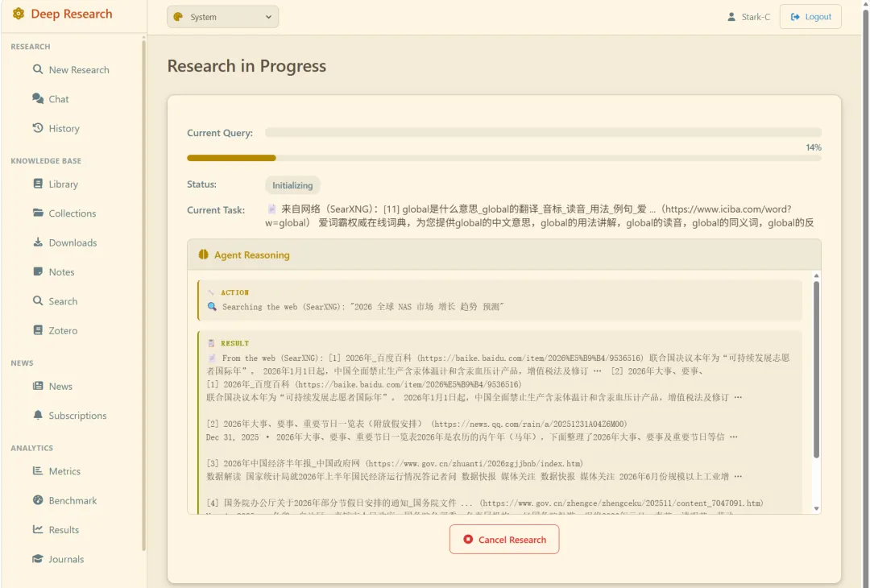Click the Logout arrow icon
Viewport: 870px width, 588px height.
click(795, 17)
